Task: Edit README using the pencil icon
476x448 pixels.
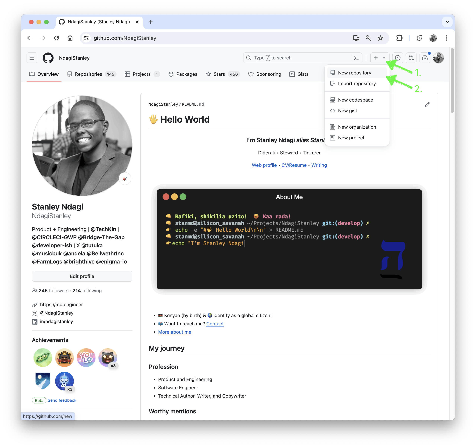Action: (x=427, y=104)
